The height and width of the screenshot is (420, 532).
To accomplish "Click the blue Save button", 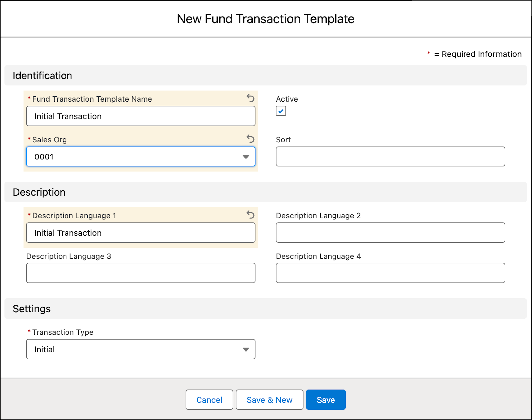I will (x=326, y=400).
